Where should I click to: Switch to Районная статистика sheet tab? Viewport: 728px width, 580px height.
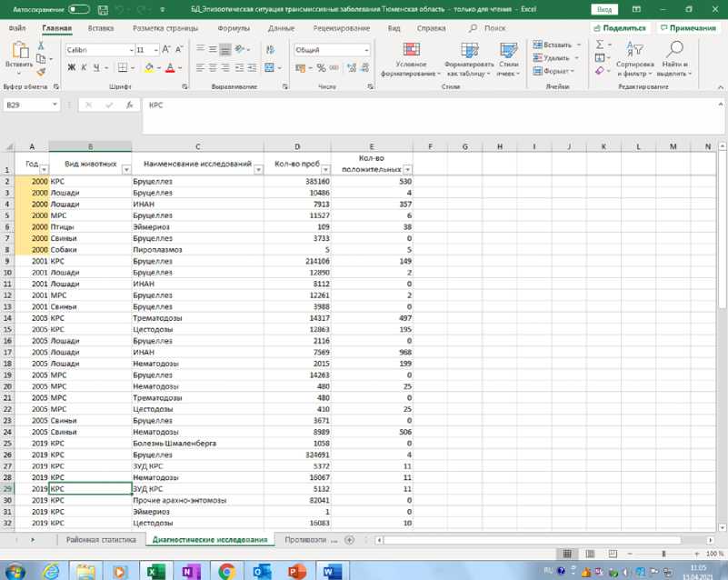tap(101, 540)
